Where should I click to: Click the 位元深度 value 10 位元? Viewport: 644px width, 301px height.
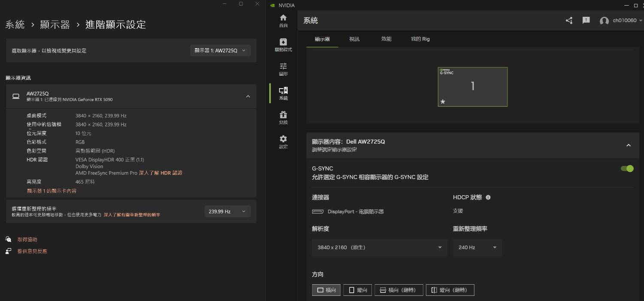click(83, 133)
